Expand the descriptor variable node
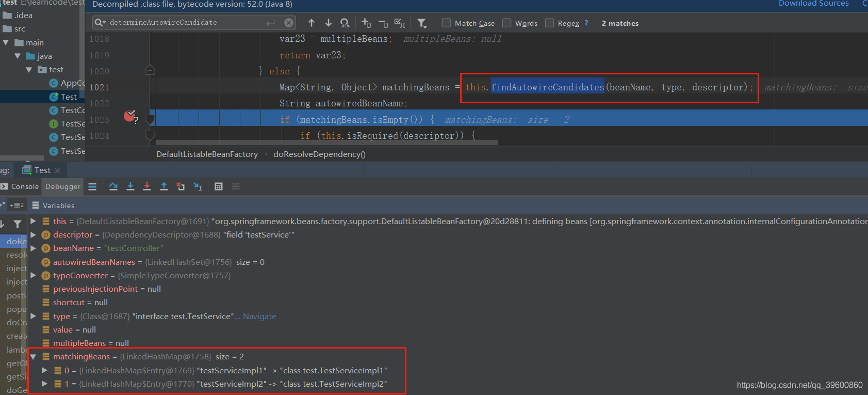 (33, 234)
